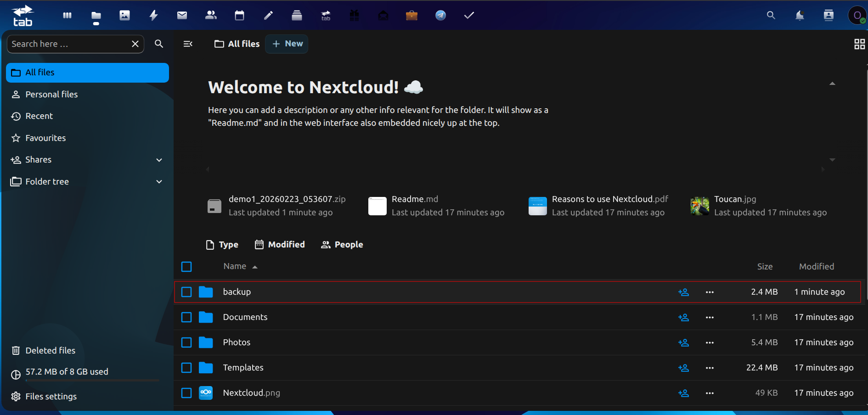This screenshot has height=415, width=868.
Task: Open the Telegram paper-plane app icon
Action: pyautogui.click(x=440, y=16)
